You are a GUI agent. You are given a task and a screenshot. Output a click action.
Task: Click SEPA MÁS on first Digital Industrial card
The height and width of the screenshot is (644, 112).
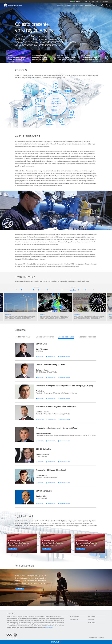click(13, 549)
